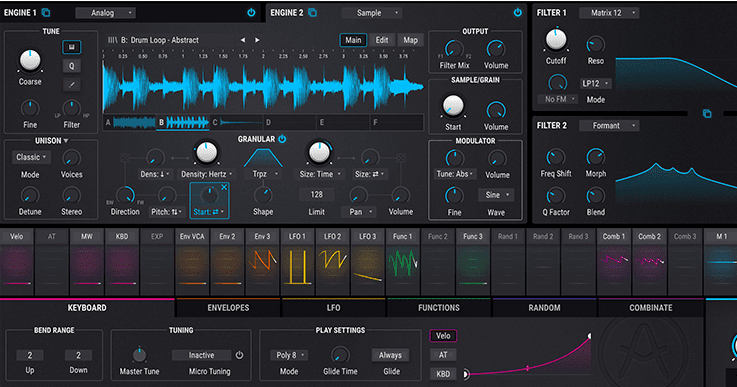Viewport: 737px width, 387px height.
Task: Select sample slot A
Action: pos(129,123)
